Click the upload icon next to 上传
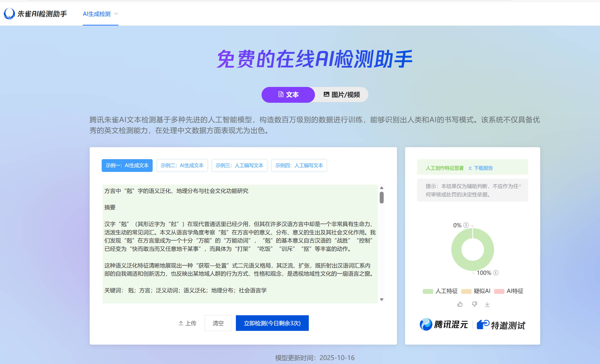Screen dimensions: 600x364 click(181, 323)
